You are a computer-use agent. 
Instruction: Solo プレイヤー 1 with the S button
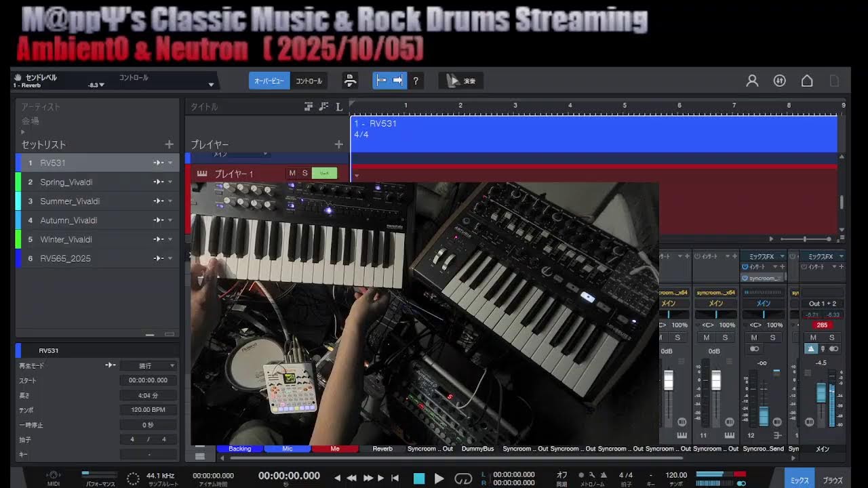point(304,174)
